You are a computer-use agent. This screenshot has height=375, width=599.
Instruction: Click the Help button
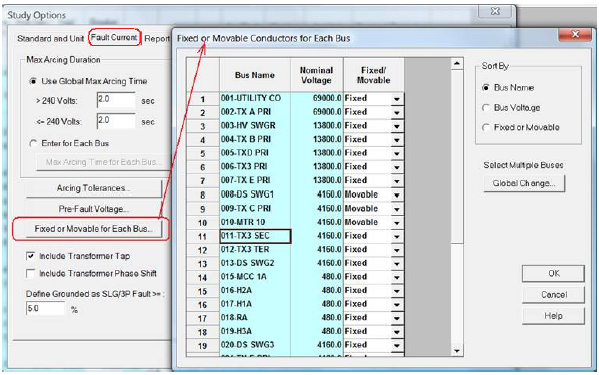coord(553,316)
